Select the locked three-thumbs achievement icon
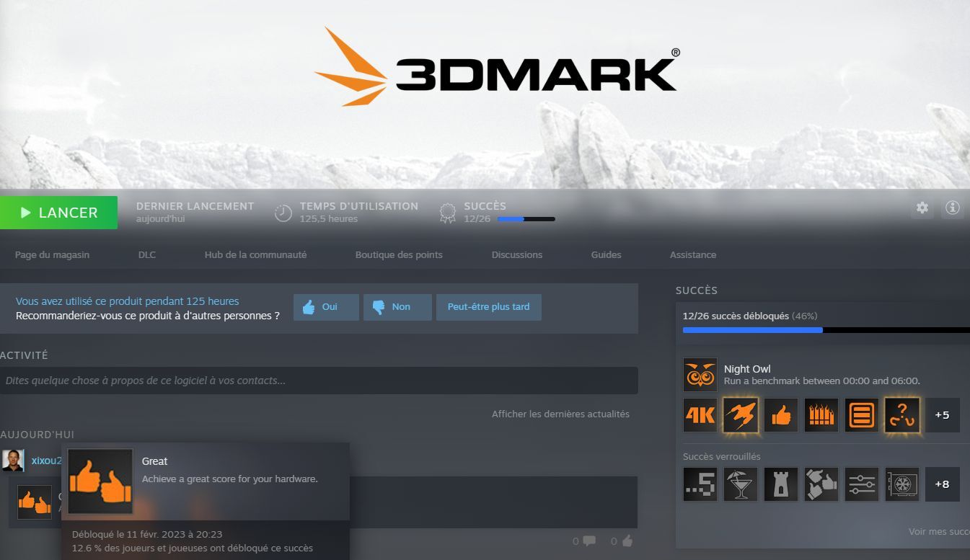 click(821, 484)
